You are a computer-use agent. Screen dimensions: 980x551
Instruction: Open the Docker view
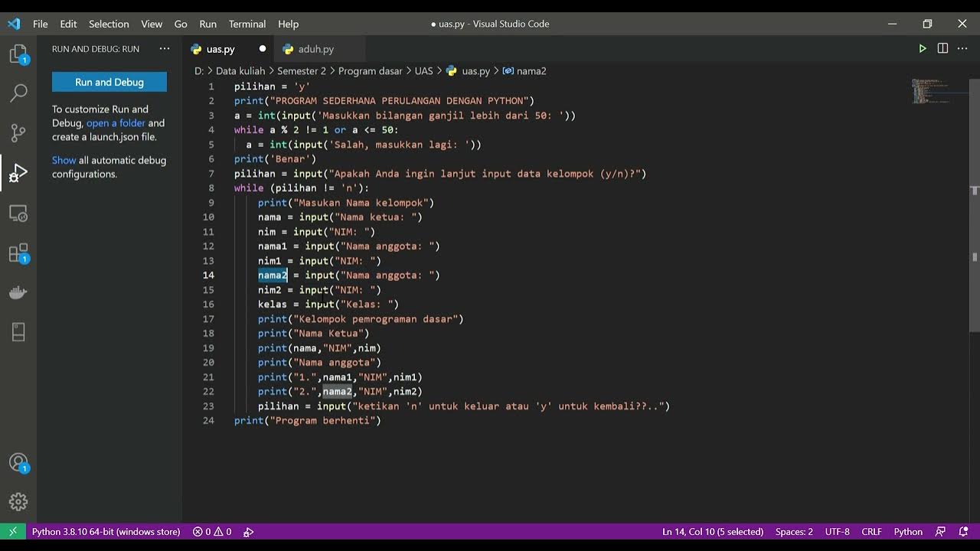(18, 292)
